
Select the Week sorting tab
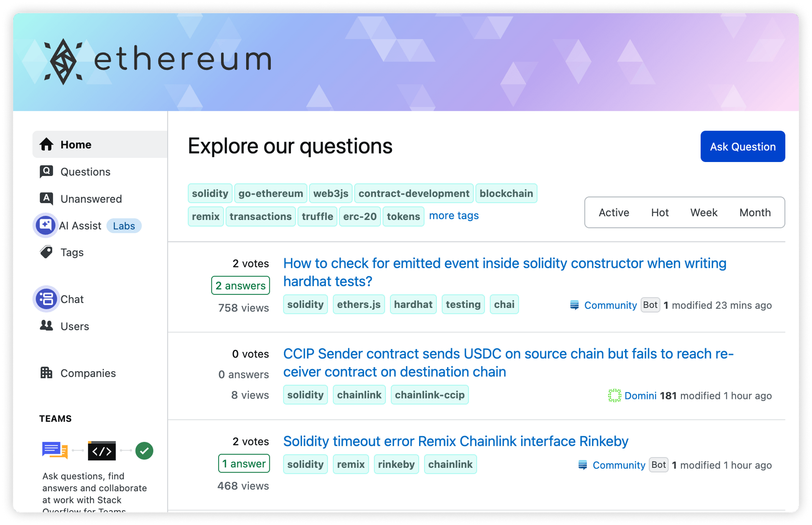point(704,212)
